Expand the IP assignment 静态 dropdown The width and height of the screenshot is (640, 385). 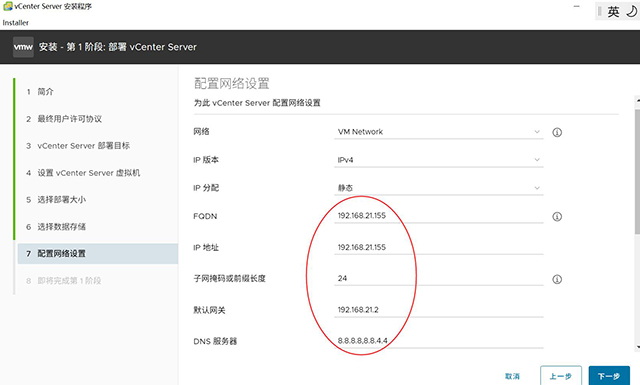pos(439,188)
